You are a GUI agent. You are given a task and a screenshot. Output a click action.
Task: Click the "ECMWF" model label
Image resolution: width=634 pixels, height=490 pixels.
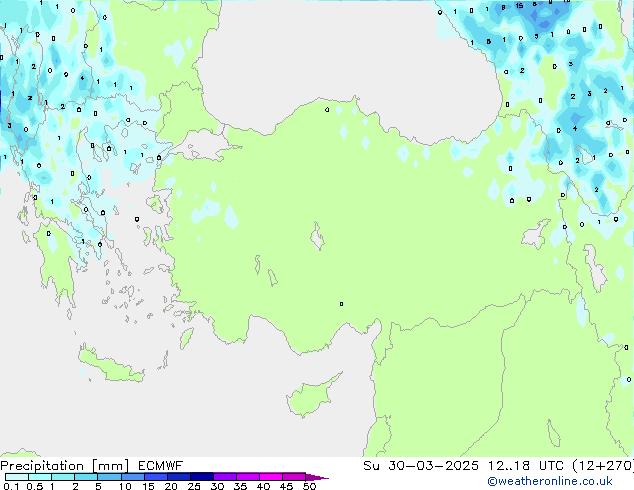(161, 466)
